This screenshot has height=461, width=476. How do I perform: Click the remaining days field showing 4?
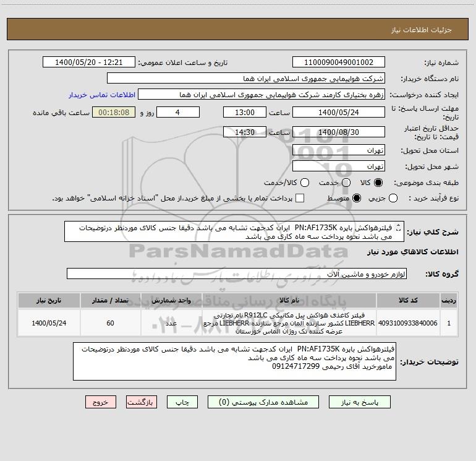(x=178, y=112)
